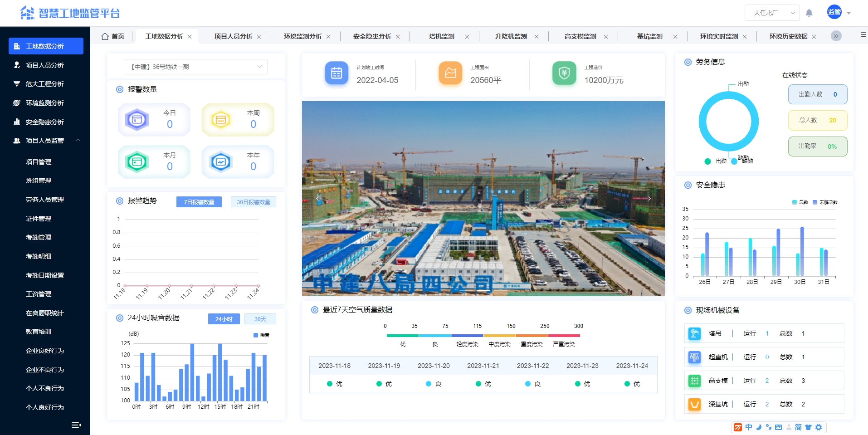Open the 【中建】36号地铁一期 project dropdown

[196, 67]
